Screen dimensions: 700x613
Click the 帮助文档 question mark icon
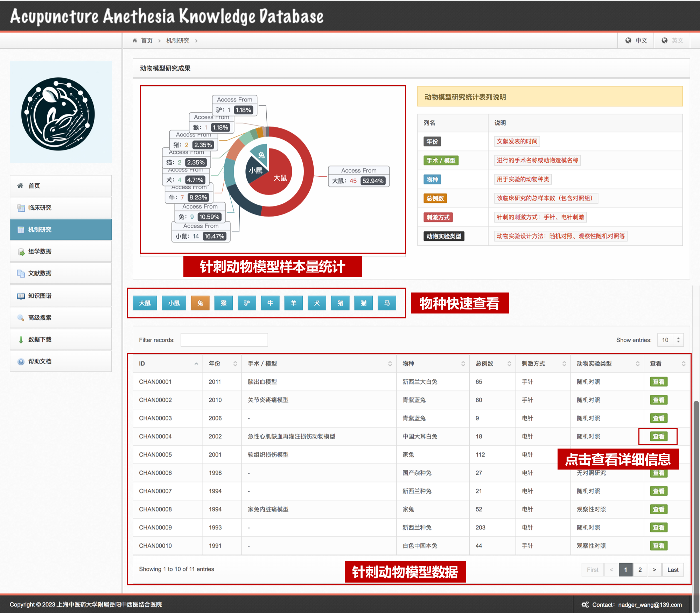coord(21,361)
